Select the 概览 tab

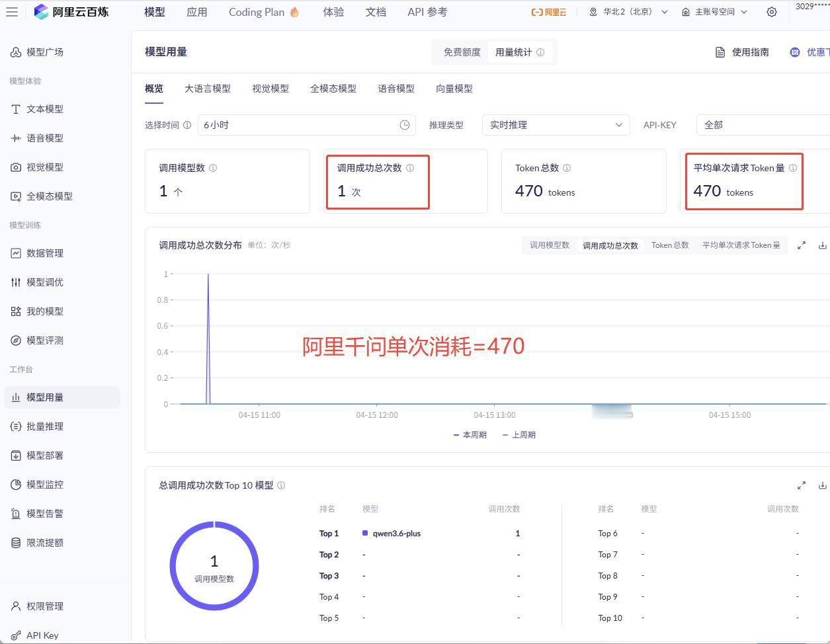pyautogui.click(x=154, y=89)
